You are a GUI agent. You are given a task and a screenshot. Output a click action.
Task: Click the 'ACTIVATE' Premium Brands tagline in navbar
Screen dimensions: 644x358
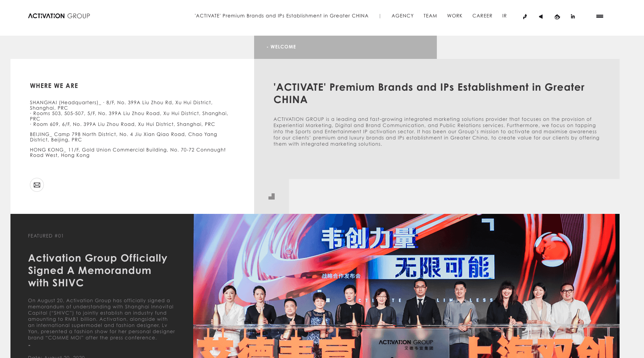click(282, 16)
